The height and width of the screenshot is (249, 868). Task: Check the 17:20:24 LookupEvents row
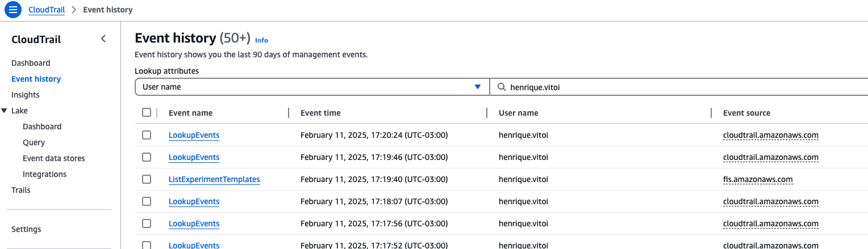click(x=147, y=135)
